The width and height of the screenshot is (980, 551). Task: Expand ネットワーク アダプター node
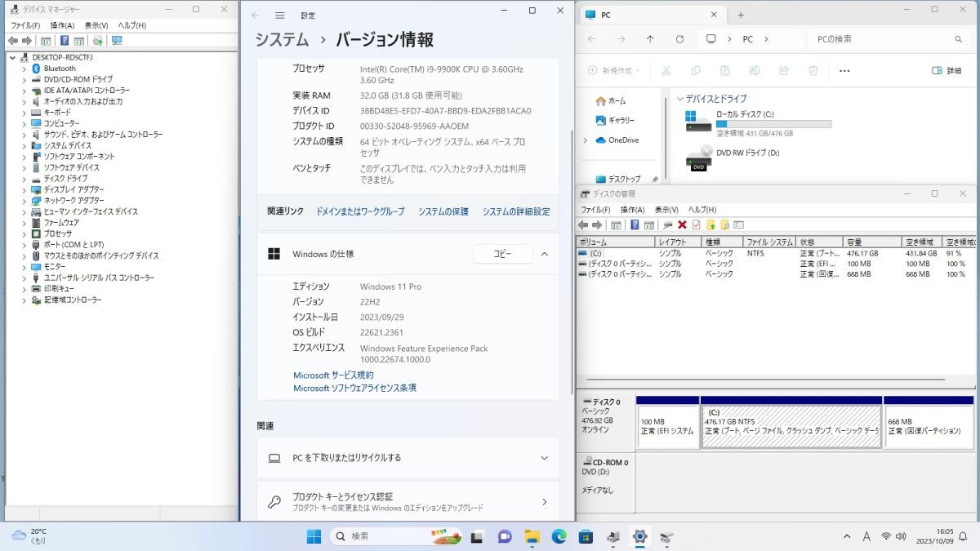(24, 200)
